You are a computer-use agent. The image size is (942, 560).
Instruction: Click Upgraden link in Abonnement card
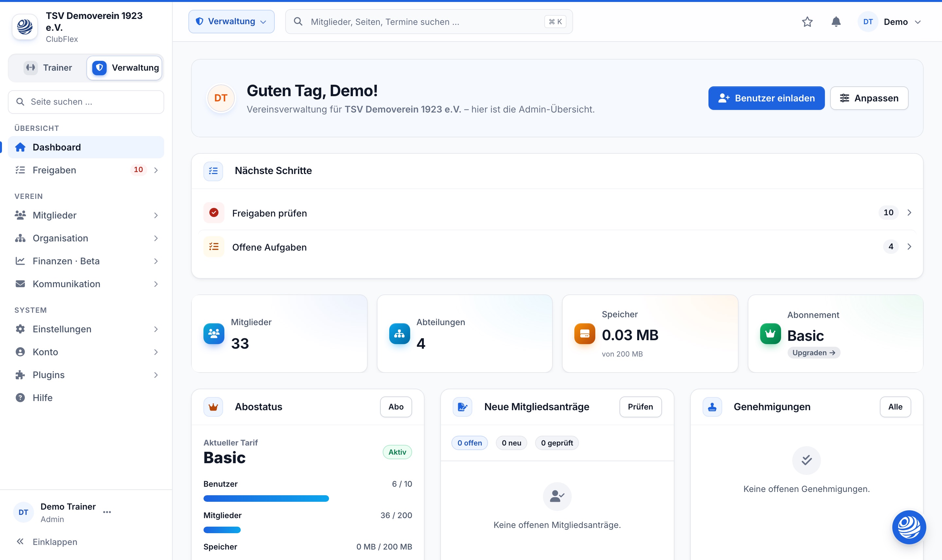813,353
